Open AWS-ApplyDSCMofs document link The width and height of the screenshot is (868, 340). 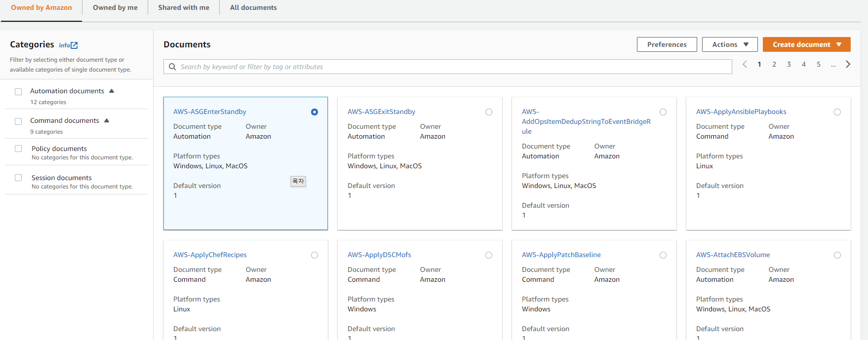click(x=379, y=255)
